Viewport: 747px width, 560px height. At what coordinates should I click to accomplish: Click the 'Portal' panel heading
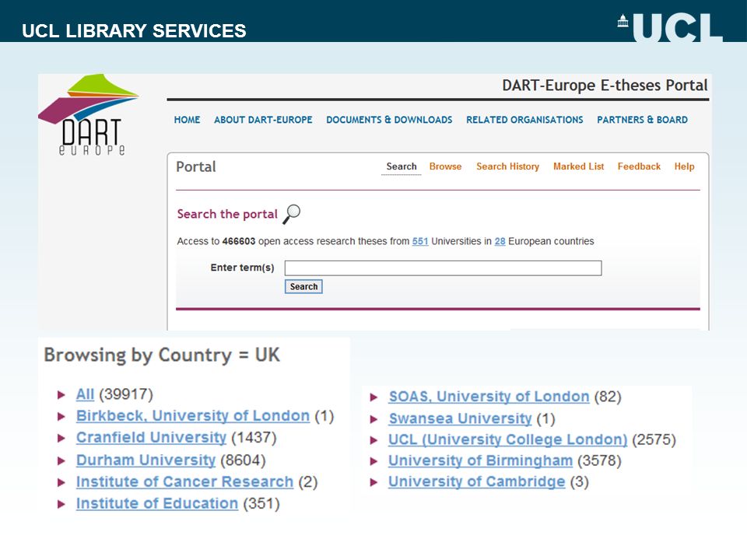(x=196, y=167)
